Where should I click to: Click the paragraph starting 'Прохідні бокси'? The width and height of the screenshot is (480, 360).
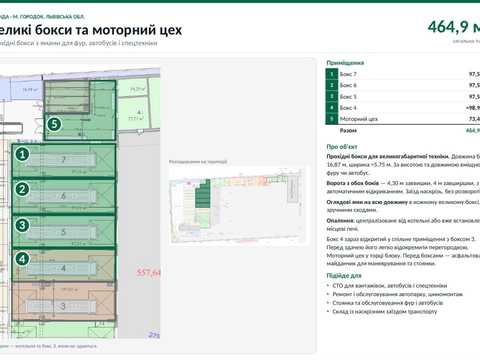(403, 165)
